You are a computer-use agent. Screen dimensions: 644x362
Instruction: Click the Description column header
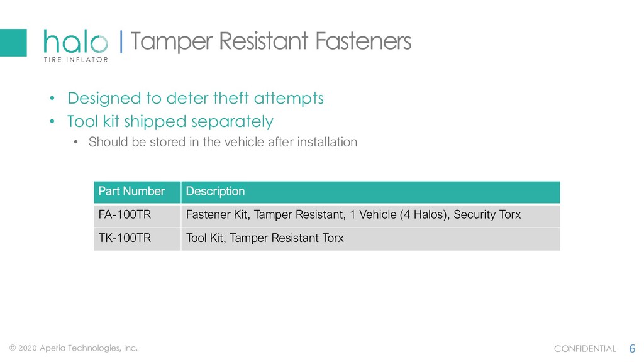(x=370, y=192)
